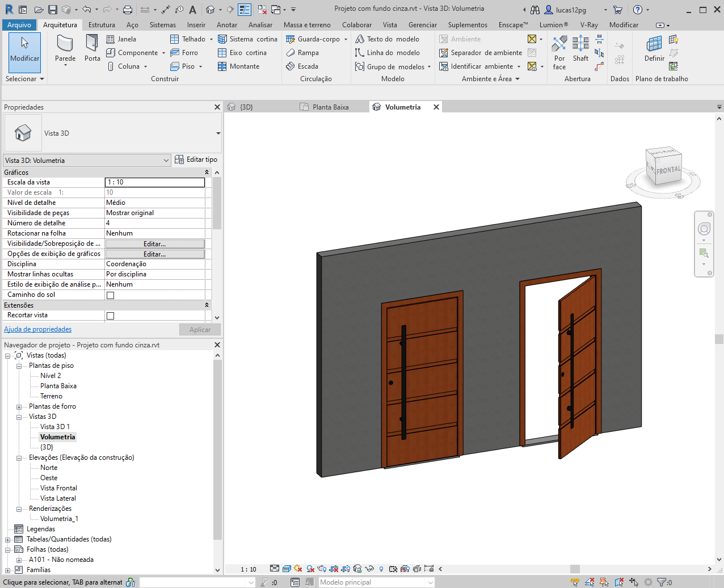The width and height of the screenshot is (724, 588).
Task: Select Planta Baixa in project browser
Action: tap(58, 386)
